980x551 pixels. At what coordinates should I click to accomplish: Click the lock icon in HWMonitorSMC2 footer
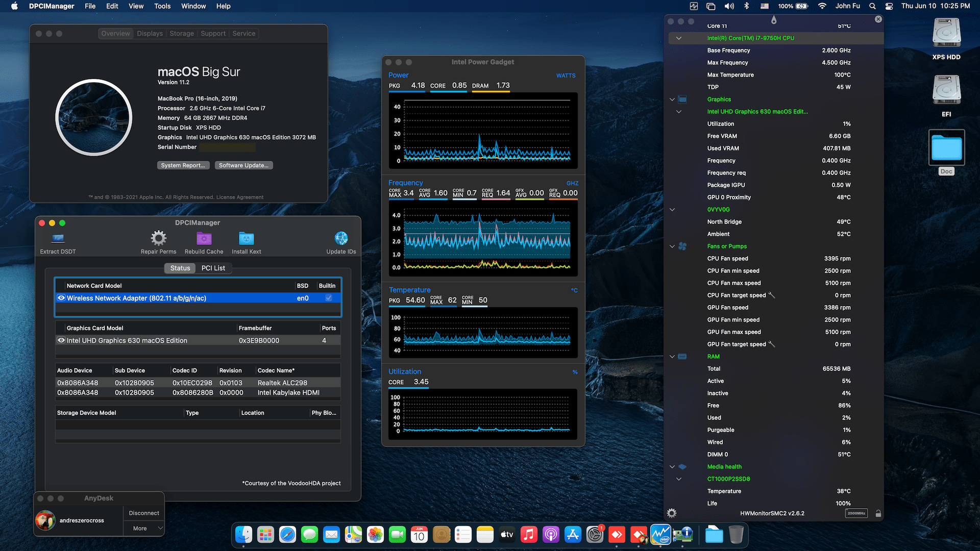tap(878, 513)
